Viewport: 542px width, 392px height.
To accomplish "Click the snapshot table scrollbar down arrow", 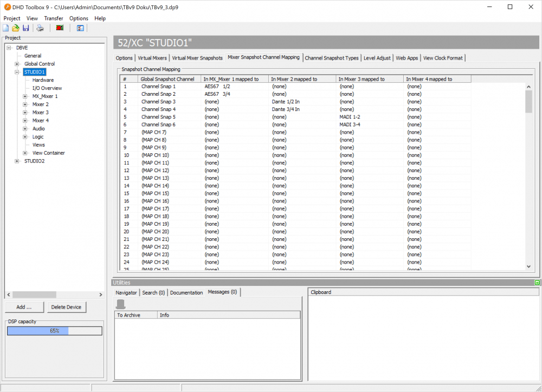I will click(x=529, y=266).
